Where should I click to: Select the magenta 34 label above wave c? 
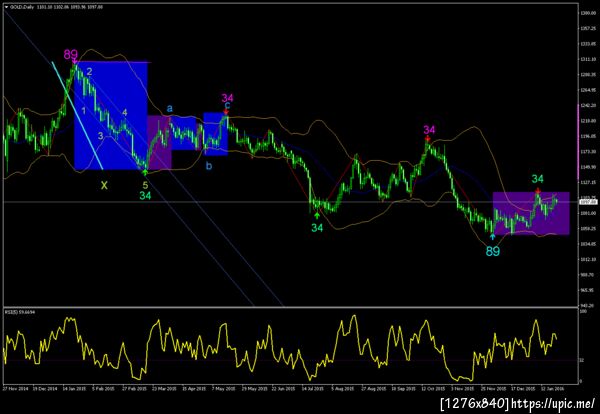tap(227, 98)
